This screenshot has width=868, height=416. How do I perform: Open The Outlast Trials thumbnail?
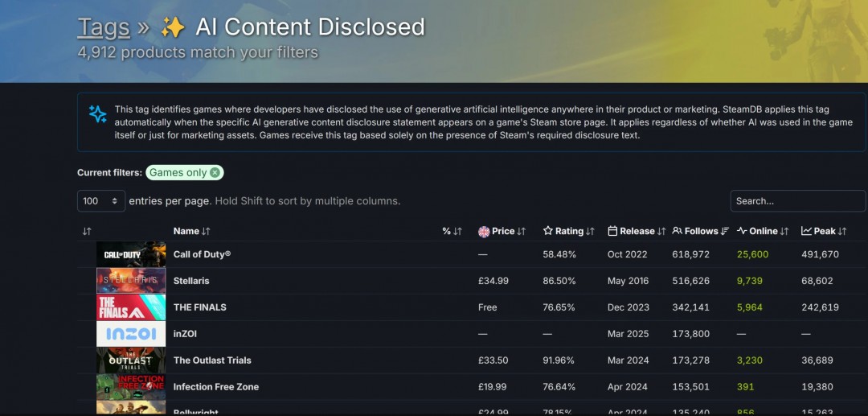pyautogui.click(x=131, y=360)
